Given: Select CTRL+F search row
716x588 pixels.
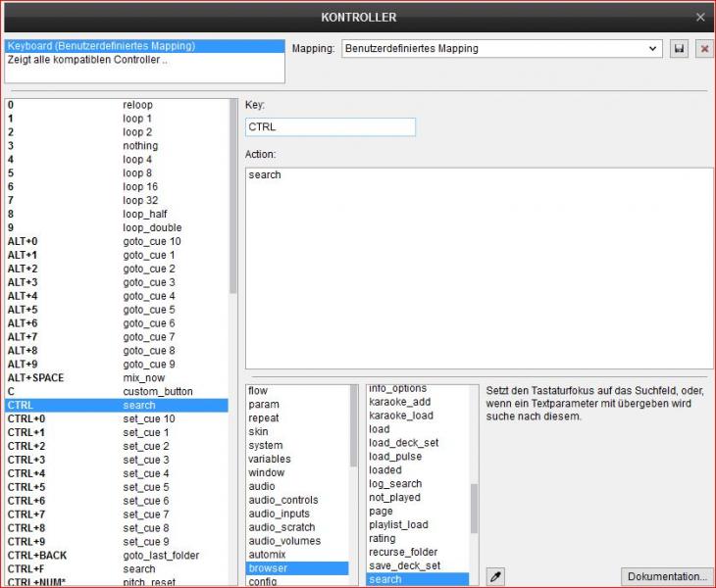Looking at the screenshot, I should [117, 569].
